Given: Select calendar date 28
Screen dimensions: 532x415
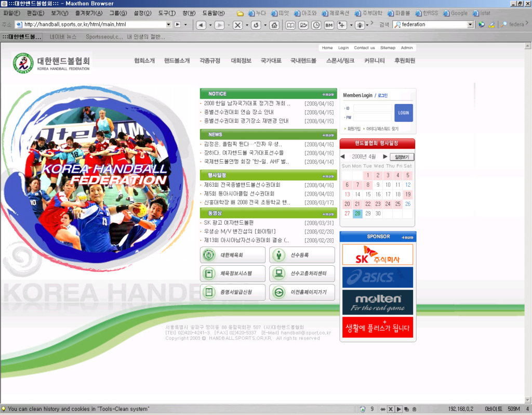Looking at the screenshot, I should click(x=357, y=214).
